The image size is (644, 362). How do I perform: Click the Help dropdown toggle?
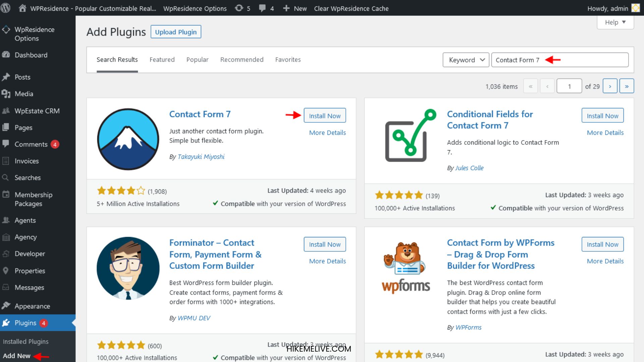click(x=616, y=22)
